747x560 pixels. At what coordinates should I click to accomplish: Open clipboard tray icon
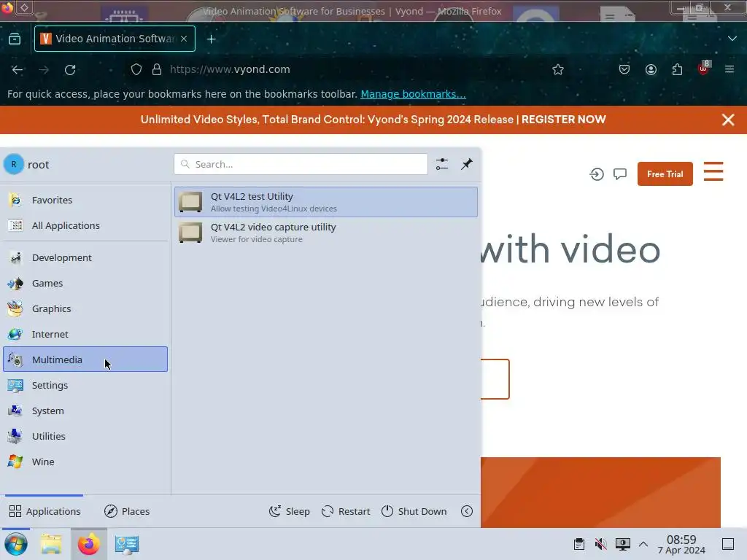pos(578,544)
